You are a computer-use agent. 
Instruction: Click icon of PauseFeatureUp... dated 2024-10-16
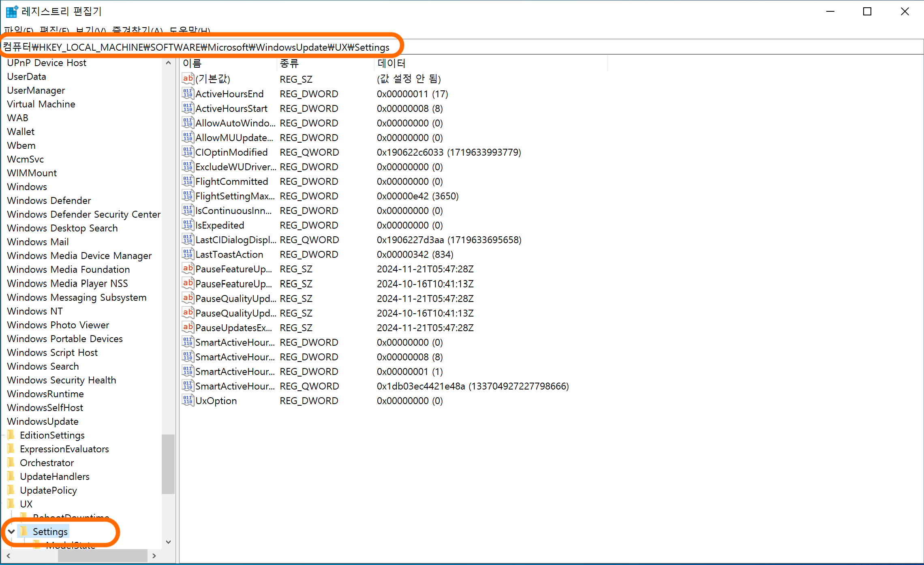[x=188, y=283]
